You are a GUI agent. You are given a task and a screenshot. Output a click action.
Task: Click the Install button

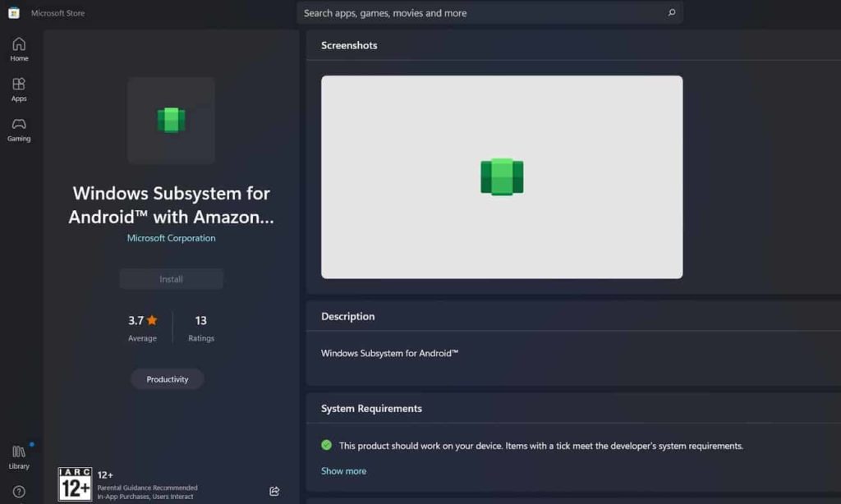pos(171,279)
